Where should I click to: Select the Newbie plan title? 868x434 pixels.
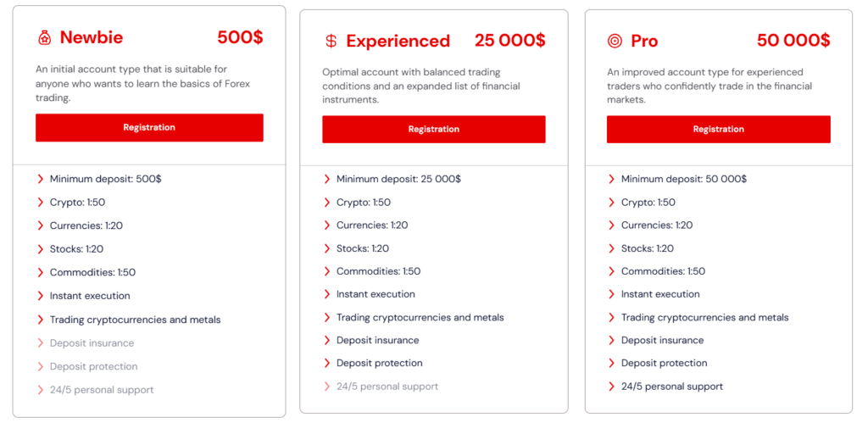[x=92, y=38]
